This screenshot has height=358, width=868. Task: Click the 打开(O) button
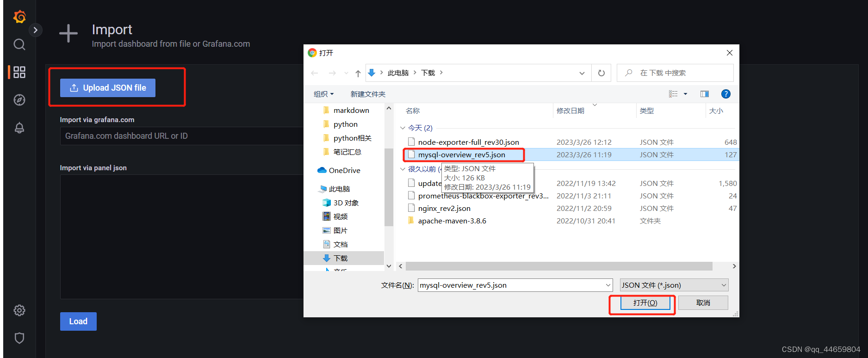tap(645, 303)
